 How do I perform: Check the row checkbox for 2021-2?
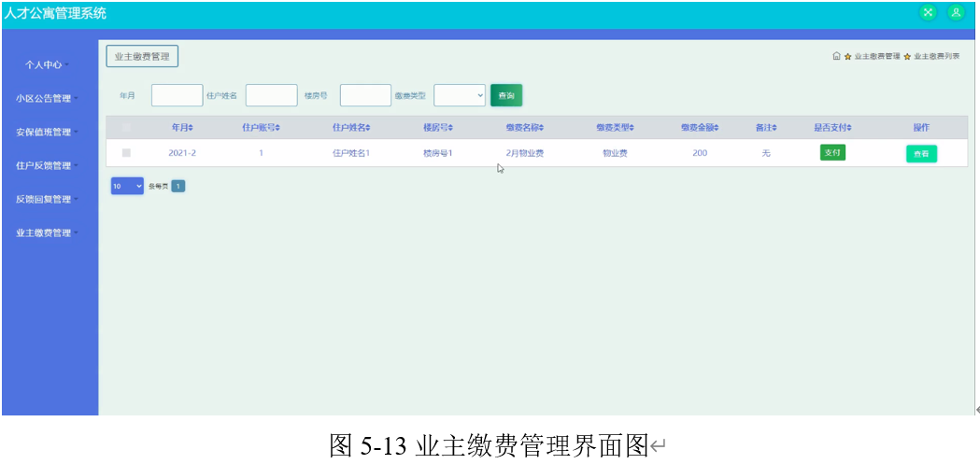126,152
